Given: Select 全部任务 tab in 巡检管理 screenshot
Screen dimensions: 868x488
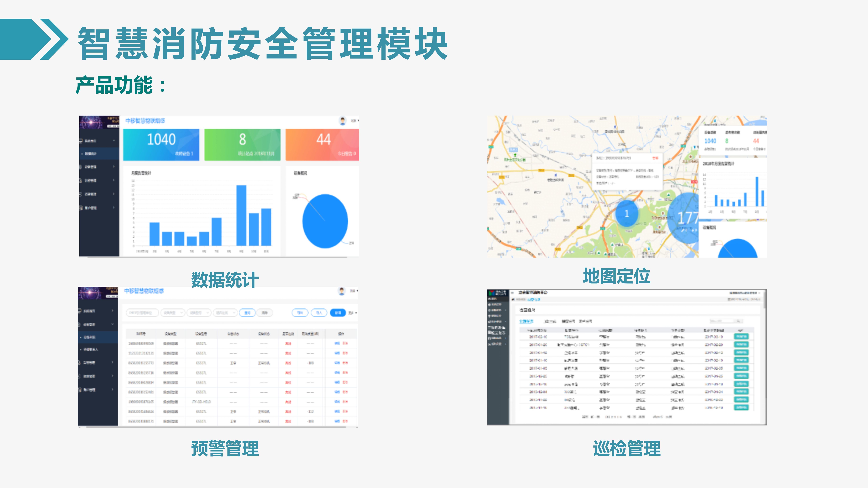Looking at the screenshot, I should 526,321.
